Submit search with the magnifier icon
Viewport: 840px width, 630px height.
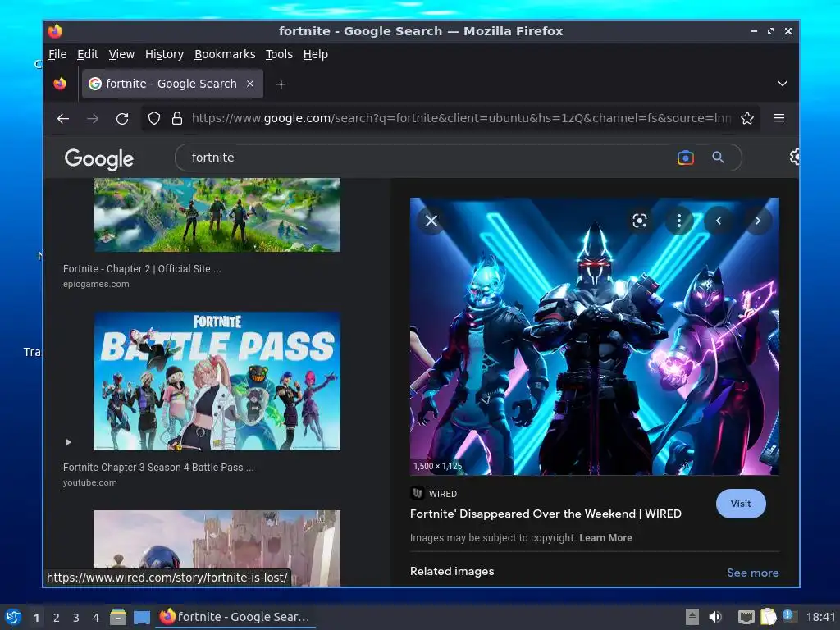pos(719,157)
